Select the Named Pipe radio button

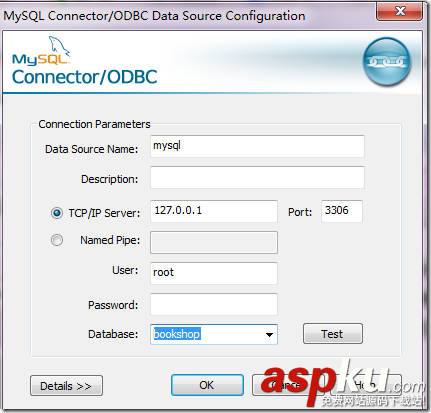coord(57,240)
